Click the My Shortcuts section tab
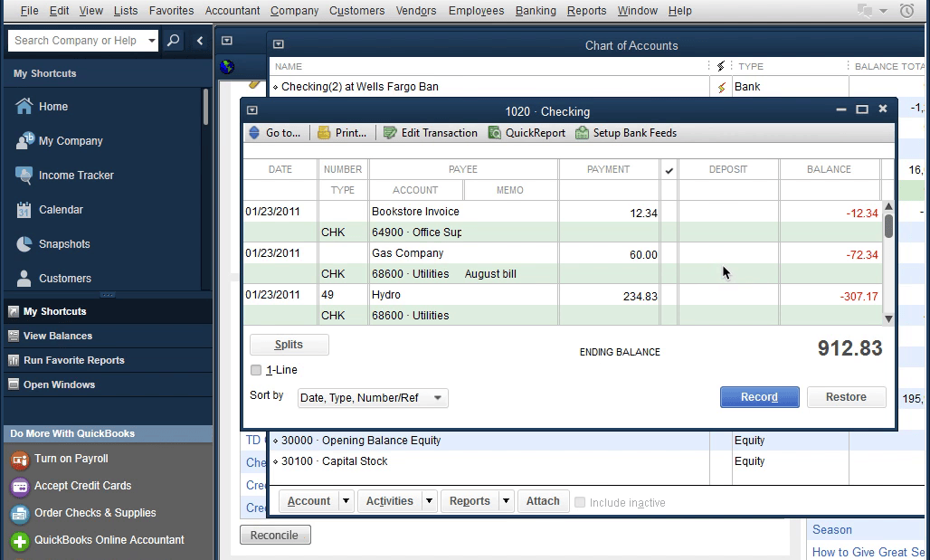The width and height of the screenshot is (930, 560). 108,311
